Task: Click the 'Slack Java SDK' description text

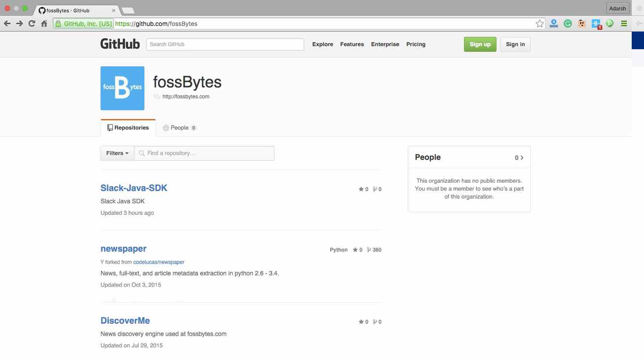Action: 122,201
